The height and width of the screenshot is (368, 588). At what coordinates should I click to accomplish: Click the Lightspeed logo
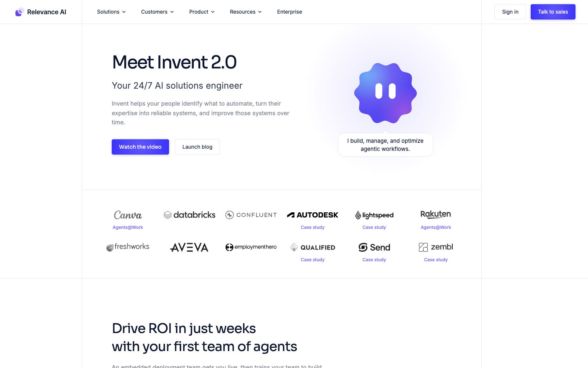pos(374,215)
